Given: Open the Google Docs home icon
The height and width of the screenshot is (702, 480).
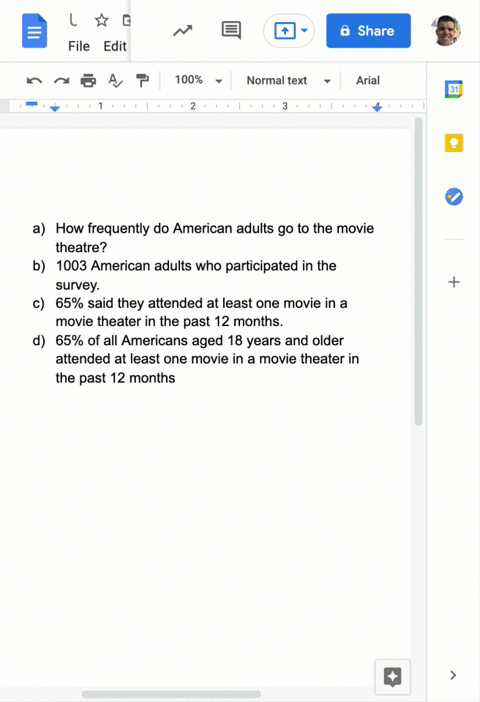Looking at the screenshot, I should (34, 31).
